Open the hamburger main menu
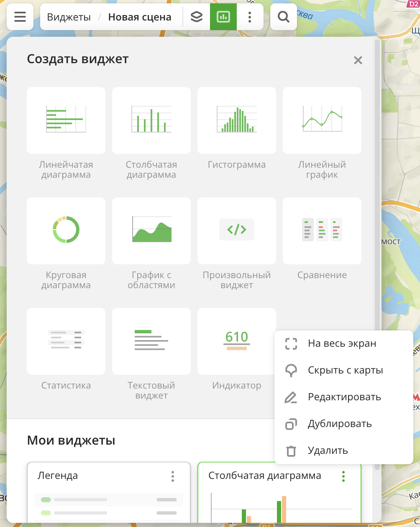The width and height of the screenshot is (420, 527). pos(20,17)
